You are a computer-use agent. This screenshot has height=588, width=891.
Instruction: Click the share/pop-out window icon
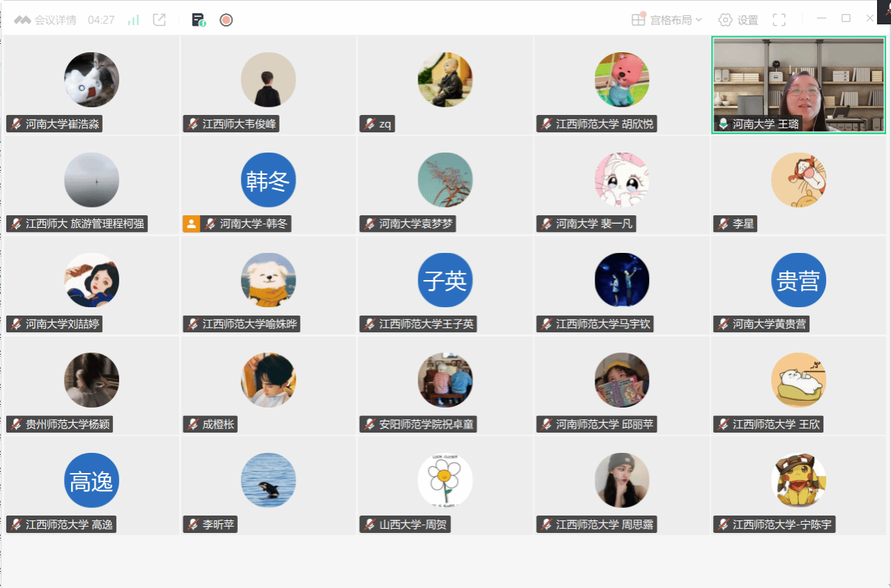(160, 20)
